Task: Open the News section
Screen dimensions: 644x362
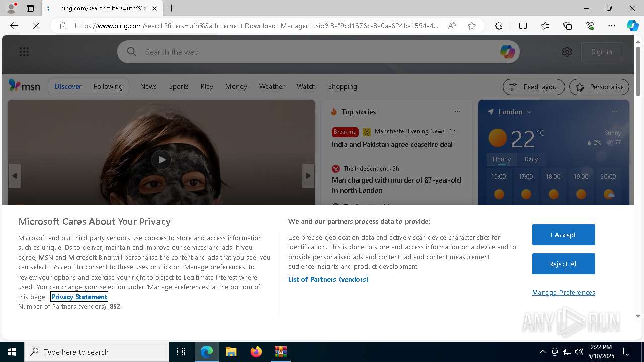Action: (148, 86)
